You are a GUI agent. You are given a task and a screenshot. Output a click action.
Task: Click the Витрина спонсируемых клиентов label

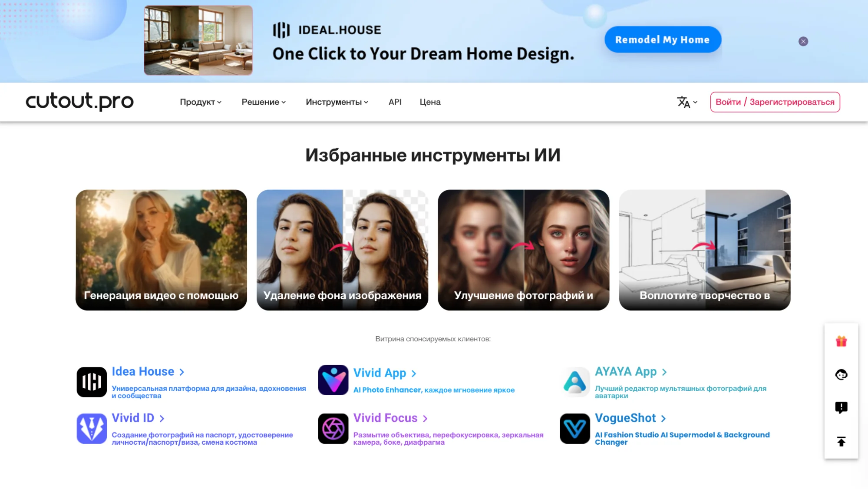point(433,339)
